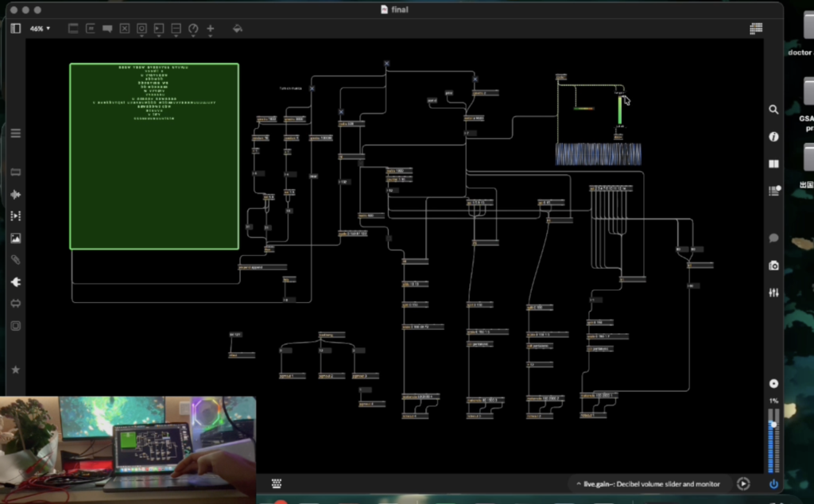Open the snapshots camera icon
Viewport: 814px width, 504px height.
pyautogui.click(x=773, y=266)
